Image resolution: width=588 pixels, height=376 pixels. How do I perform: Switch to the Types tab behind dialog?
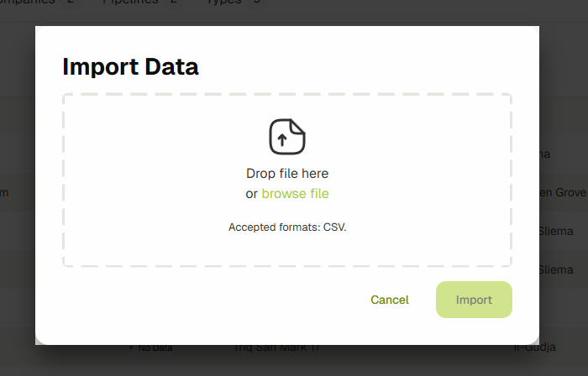click(223, 3)
